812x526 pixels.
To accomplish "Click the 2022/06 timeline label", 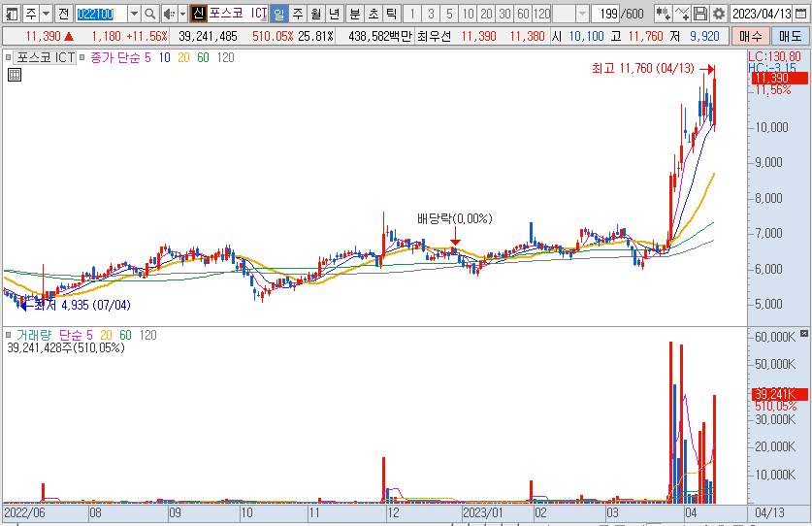I will (x=24, y=513).
